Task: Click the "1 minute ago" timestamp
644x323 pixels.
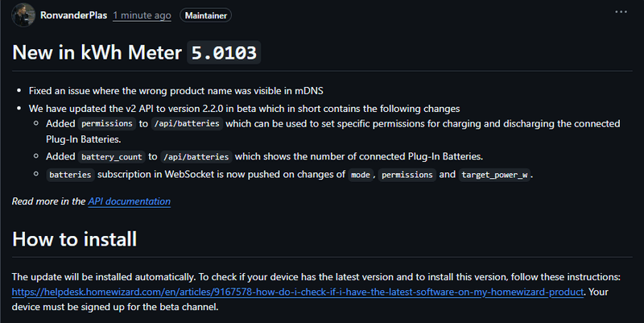Action: click(x=142, y=15)
